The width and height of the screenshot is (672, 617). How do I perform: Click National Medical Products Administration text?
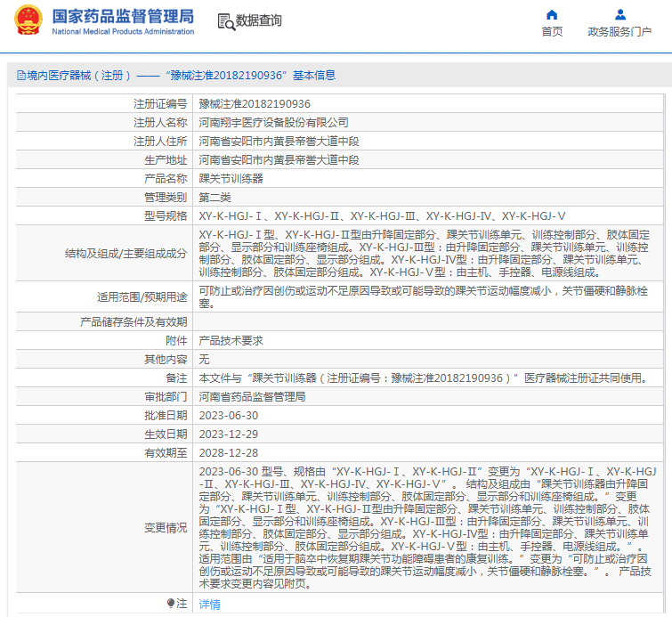click(x=123, y=31)
